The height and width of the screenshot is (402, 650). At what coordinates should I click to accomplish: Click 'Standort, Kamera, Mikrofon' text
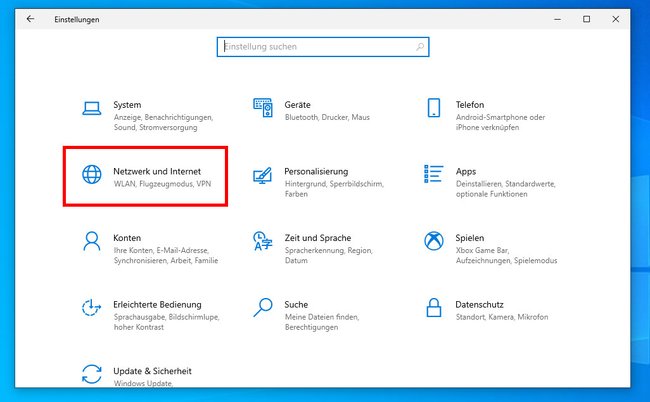[502, 317]
